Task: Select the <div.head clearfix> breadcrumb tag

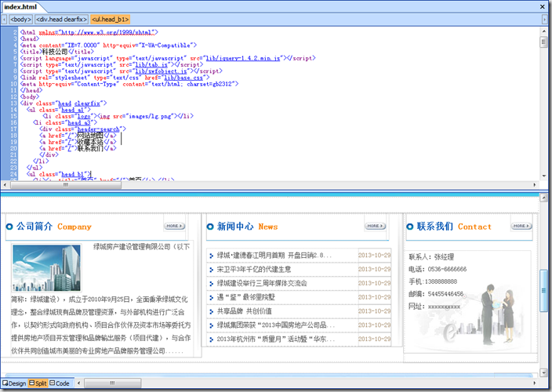Action: (61, 20)
